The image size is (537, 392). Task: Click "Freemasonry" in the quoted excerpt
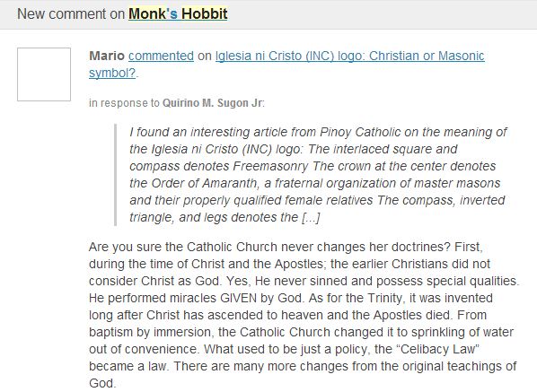click(x=271, y=166)
